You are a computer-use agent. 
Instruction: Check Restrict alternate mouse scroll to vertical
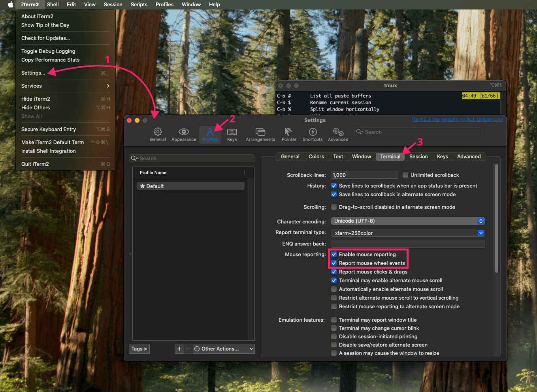click(334, 298)
